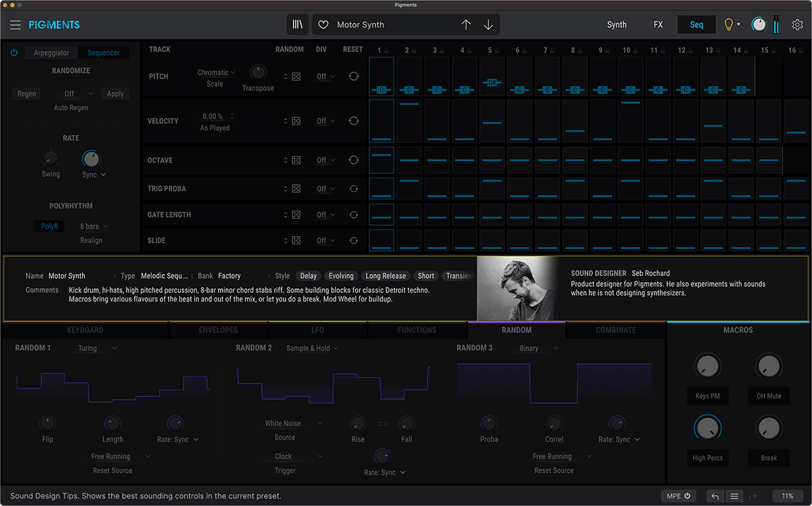Open the hamburger main menu

click(x=16, y=25)
